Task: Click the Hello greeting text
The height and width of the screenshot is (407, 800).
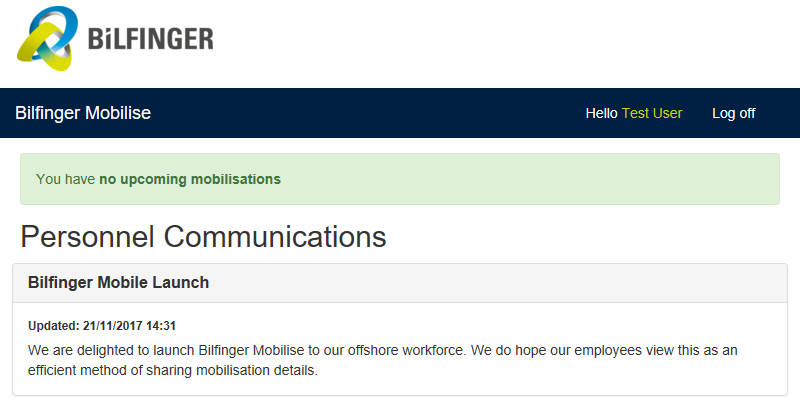Action: (601, 113)
